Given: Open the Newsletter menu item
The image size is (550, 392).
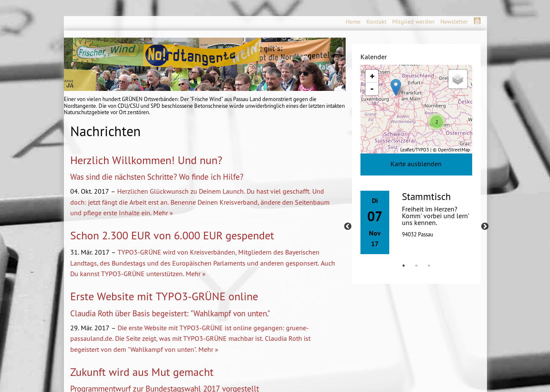Looking at the screenshot, I should click(454, 22).
